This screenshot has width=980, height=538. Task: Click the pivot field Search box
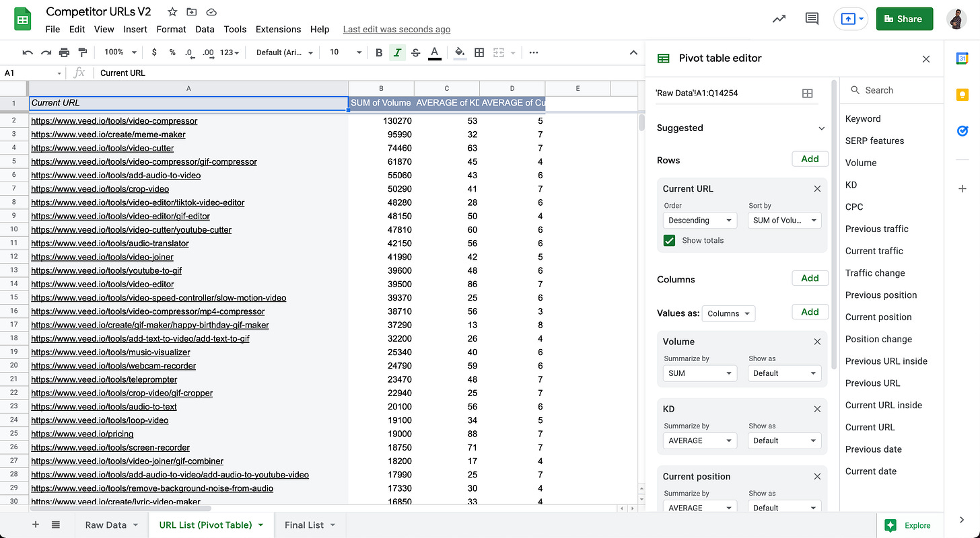[892, 90]
